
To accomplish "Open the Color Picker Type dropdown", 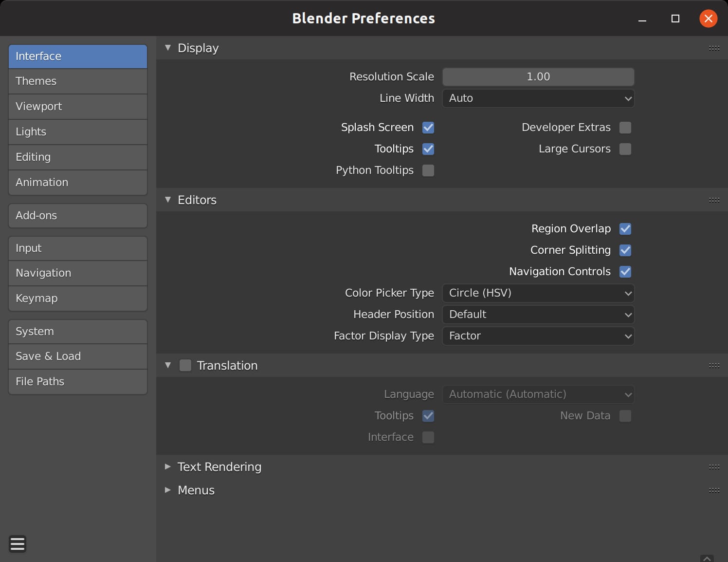I will pos(538,293).
